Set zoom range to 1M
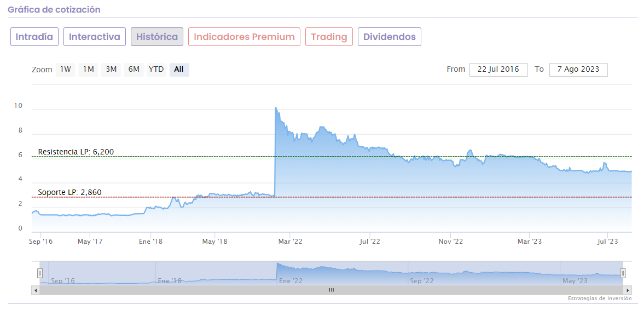Viewport: 644px width, 310px height. tap(89, 70)
